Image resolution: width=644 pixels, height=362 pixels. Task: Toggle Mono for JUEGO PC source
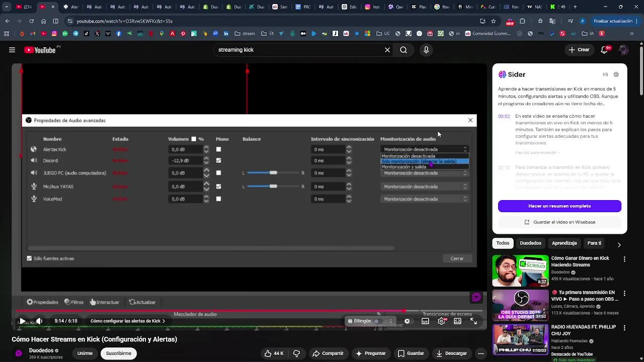click(x=218, y=172)
